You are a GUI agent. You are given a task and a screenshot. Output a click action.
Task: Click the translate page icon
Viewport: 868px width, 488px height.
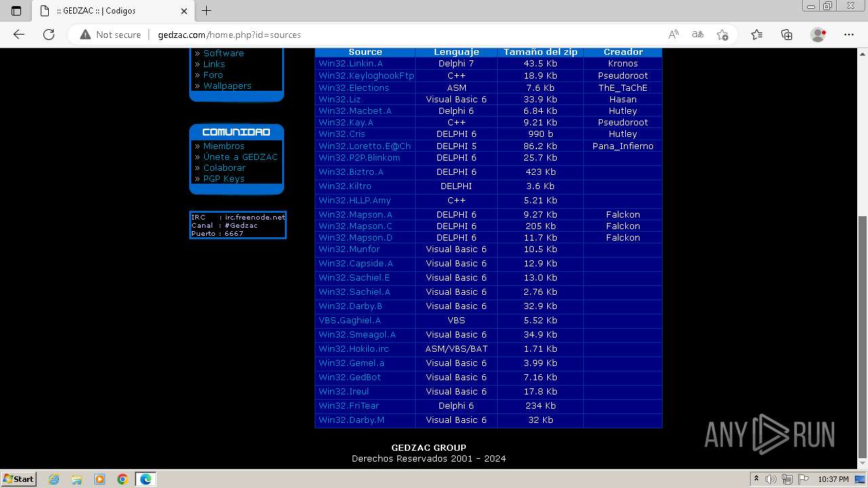tap(697, 35)
